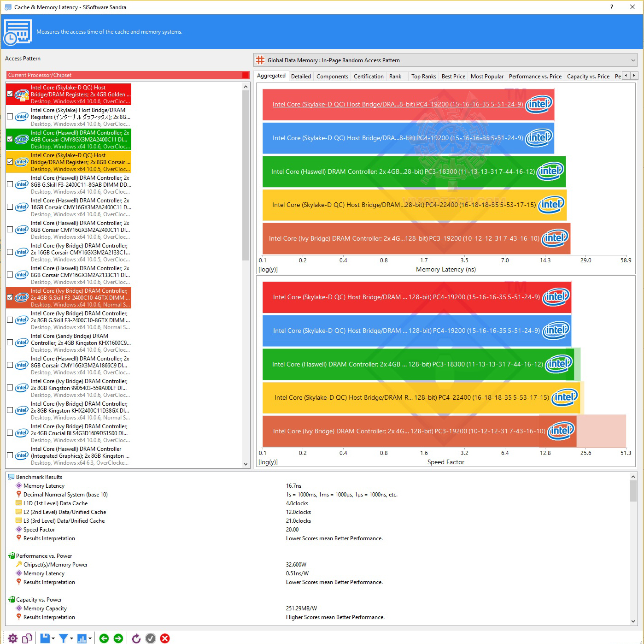Check the Haswell Integrated Graphics 2x 8GB Kingston entry
This screenshot has height=644, width=644.
(x=10, y=455)
